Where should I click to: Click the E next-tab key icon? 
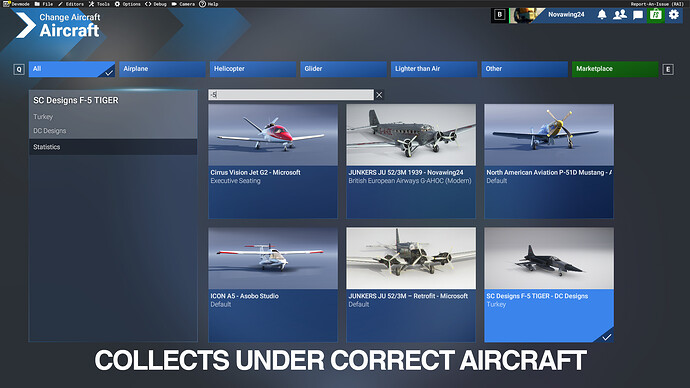(x=668, y=70)
